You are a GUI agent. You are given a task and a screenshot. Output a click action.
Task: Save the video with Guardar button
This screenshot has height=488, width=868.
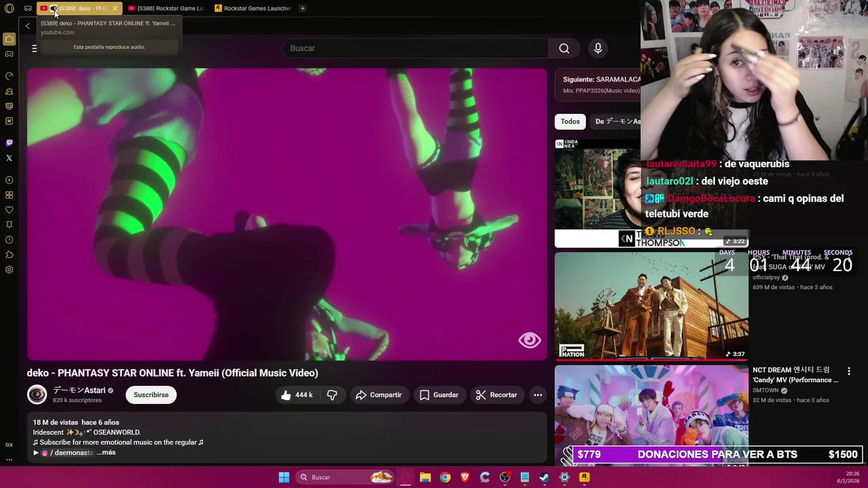439,394
